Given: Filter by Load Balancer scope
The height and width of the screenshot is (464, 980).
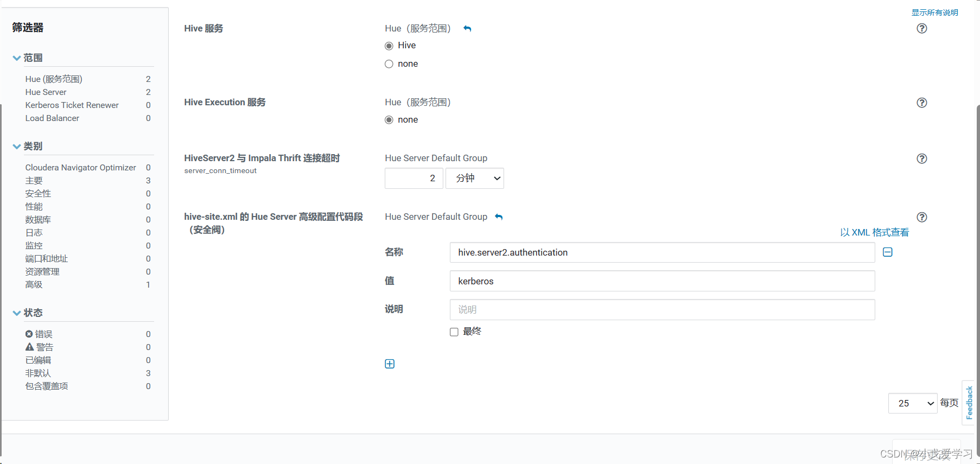Looking at the screenshot, I should coord(52,118).
